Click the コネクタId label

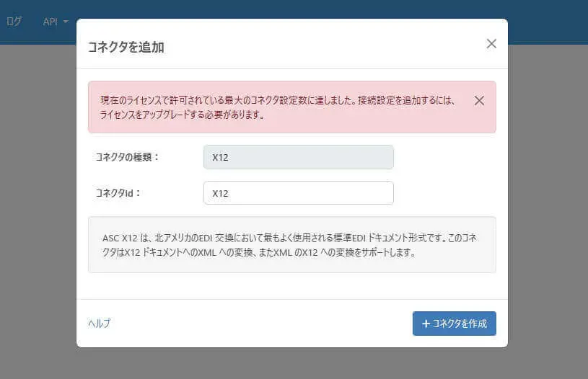click(x=117, y=193)
